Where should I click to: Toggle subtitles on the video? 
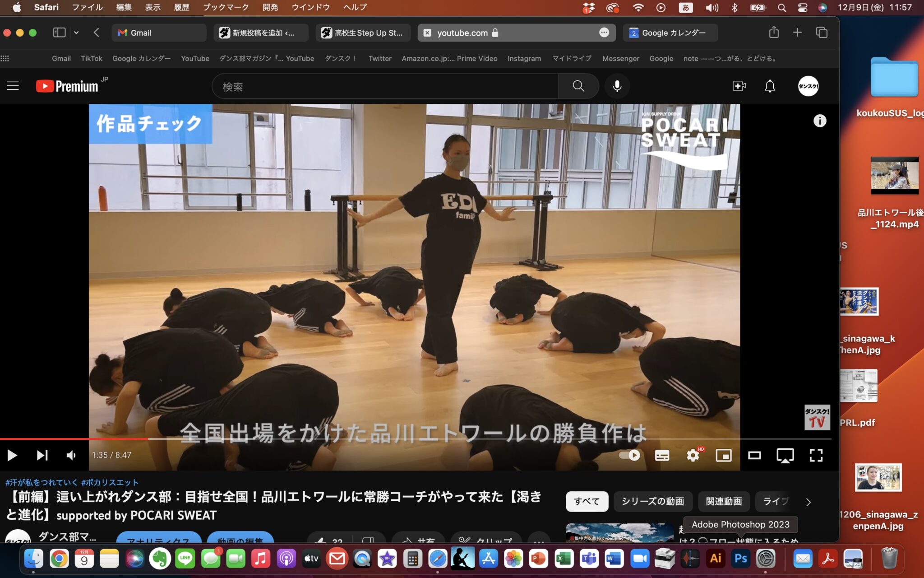(x=662, y=456)
